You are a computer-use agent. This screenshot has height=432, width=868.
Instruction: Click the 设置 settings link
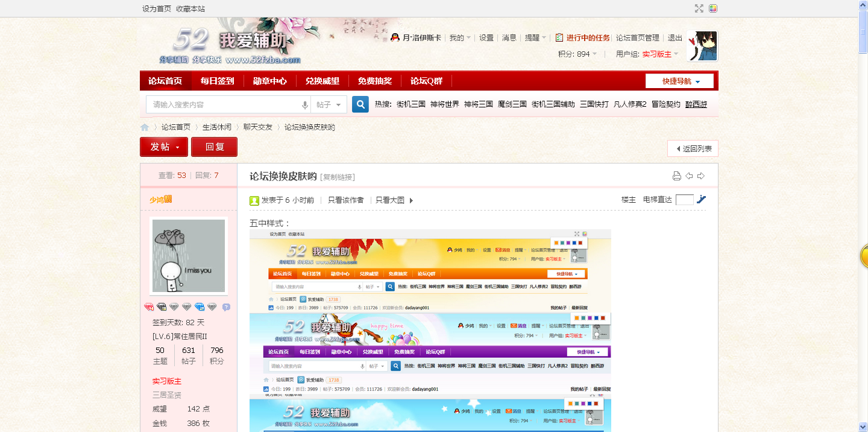pos(486,37)
